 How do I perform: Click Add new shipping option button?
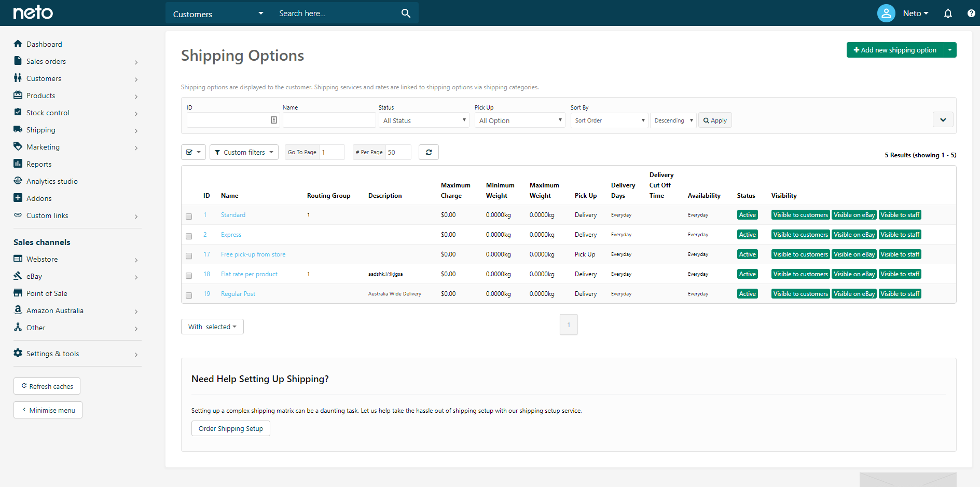pos(895,50)
